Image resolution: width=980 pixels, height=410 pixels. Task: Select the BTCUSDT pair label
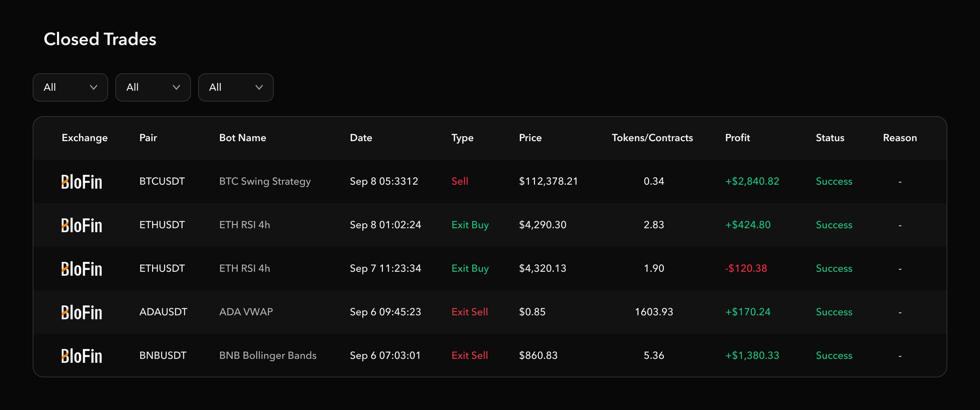point(162,182)
